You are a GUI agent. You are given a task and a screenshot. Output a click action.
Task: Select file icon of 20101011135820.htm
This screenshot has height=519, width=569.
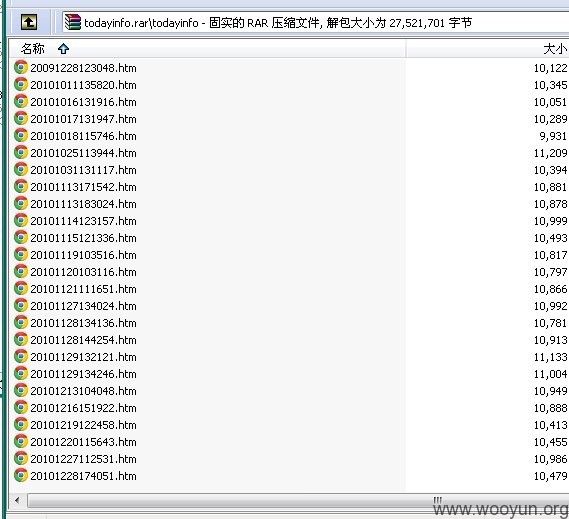[x=21, y=85]
